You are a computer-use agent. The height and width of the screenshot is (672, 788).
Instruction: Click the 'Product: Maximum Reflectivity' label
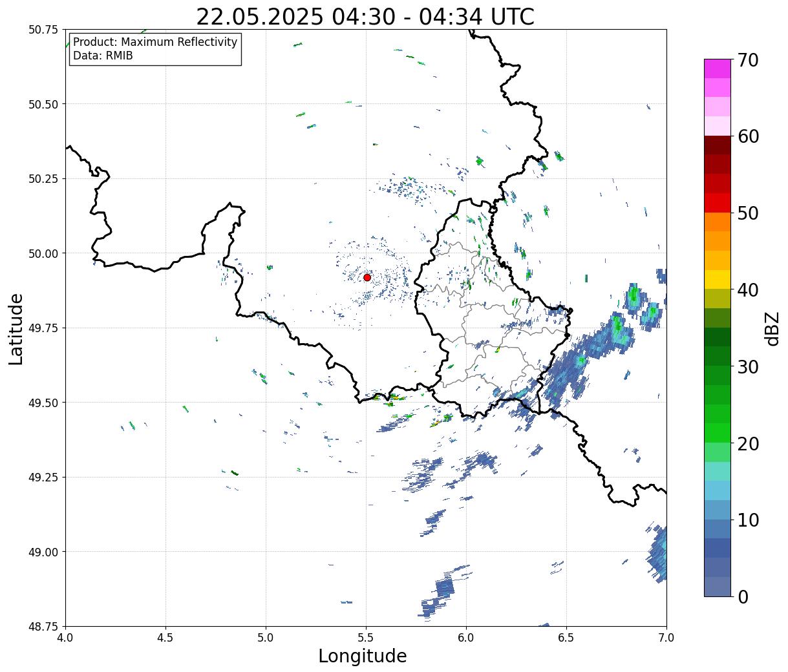(x=155, y=42)
